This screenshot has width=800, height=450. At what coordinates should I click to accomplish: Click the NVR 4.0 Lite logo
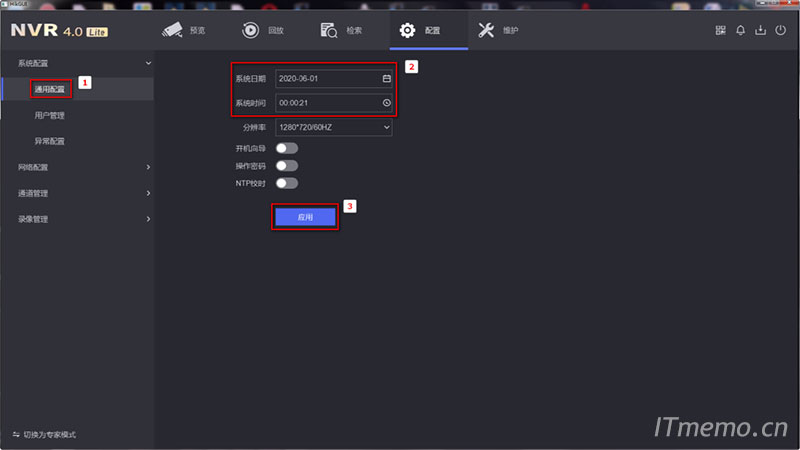60,30
